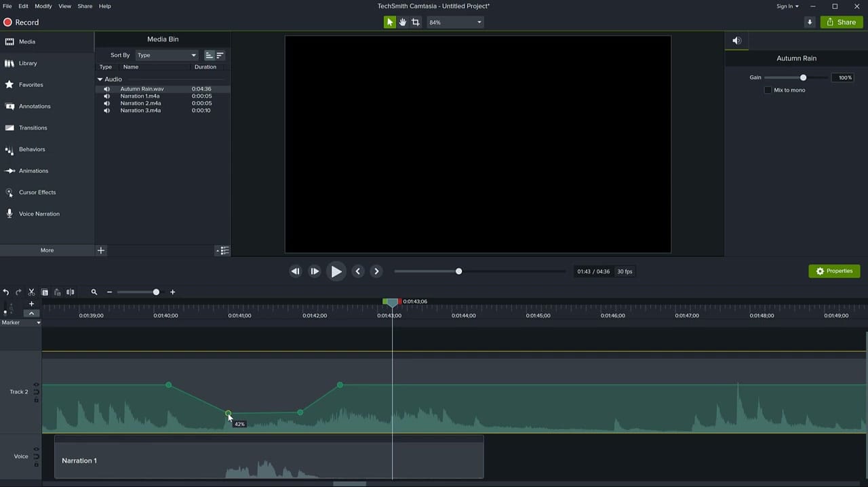Enable the Mix to mono checkbox
This screenshot has width=868, height=487.
(768, 90)
